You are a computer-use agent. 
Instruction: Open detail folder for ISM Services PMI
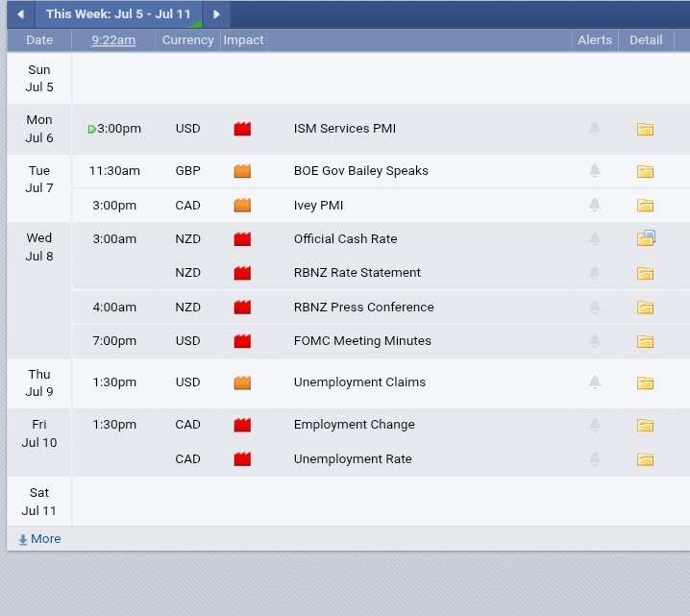click(x=646, y=129)
